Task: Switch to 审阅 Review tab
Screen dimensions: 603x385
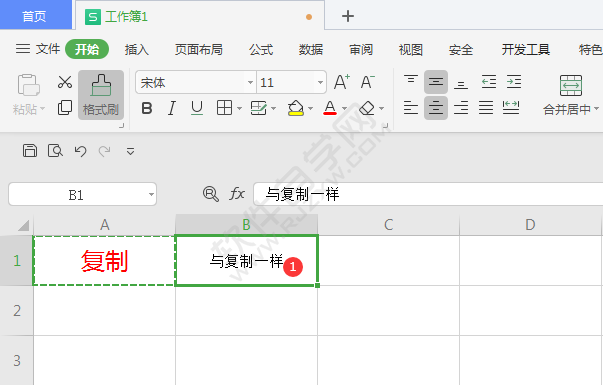Action: point(361,50)
